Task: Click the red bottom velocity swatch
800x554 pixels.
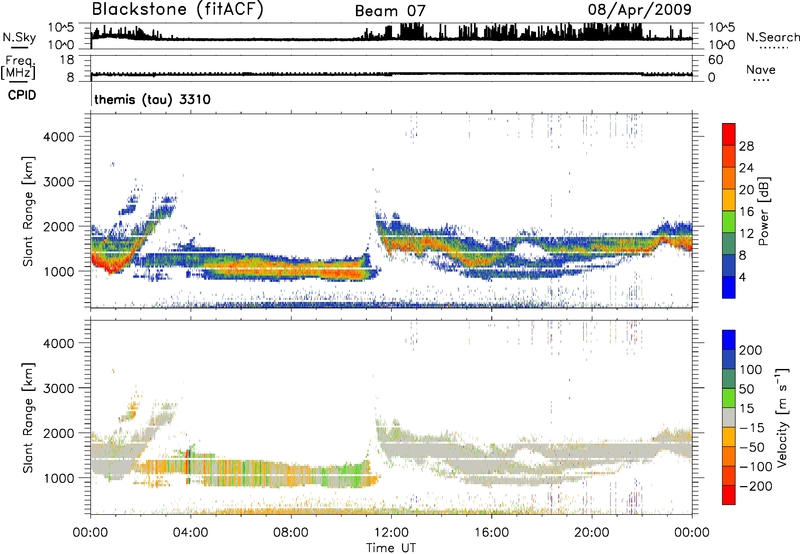Action: (729, 495)
